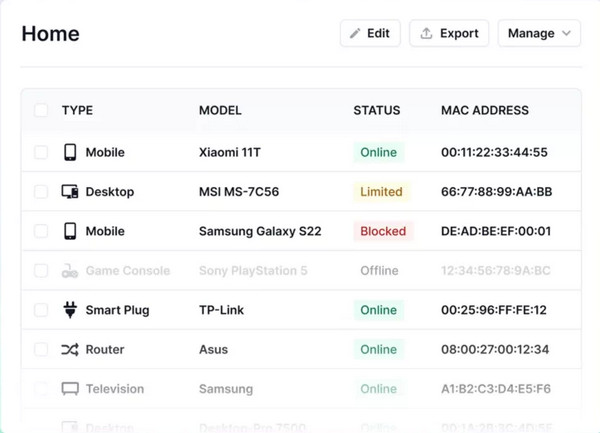The height and width of the screenshot is (433, 600).
Task: Open the Manage dropdown menu
Action: point(539,33)
